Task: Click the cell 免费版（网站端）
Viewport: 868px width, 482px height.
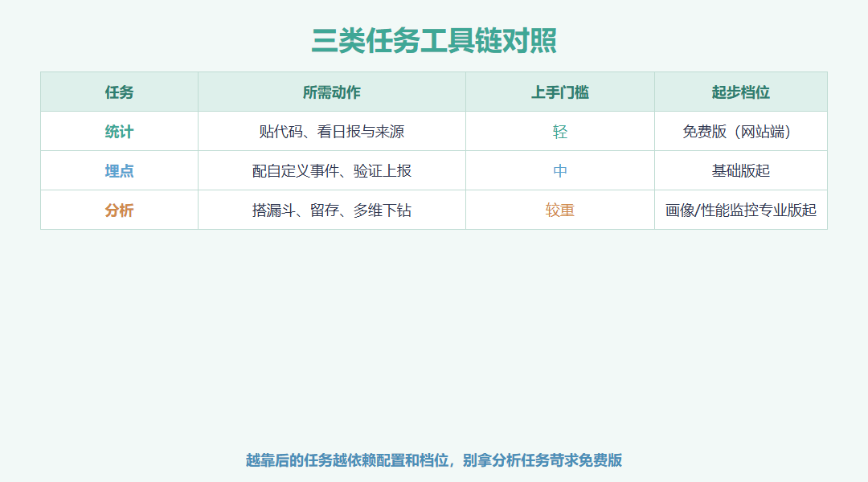Action: (x=741, y=132)
